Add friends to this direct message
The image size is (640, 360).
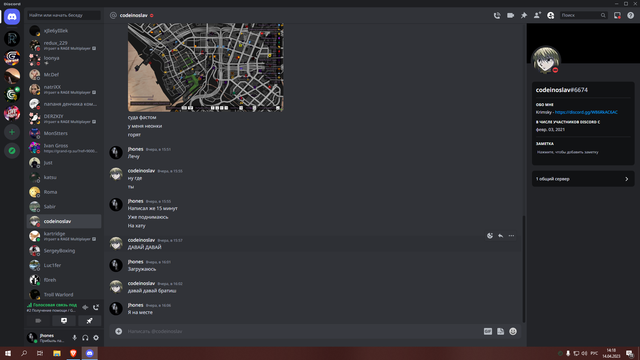(x=537, y=16)
